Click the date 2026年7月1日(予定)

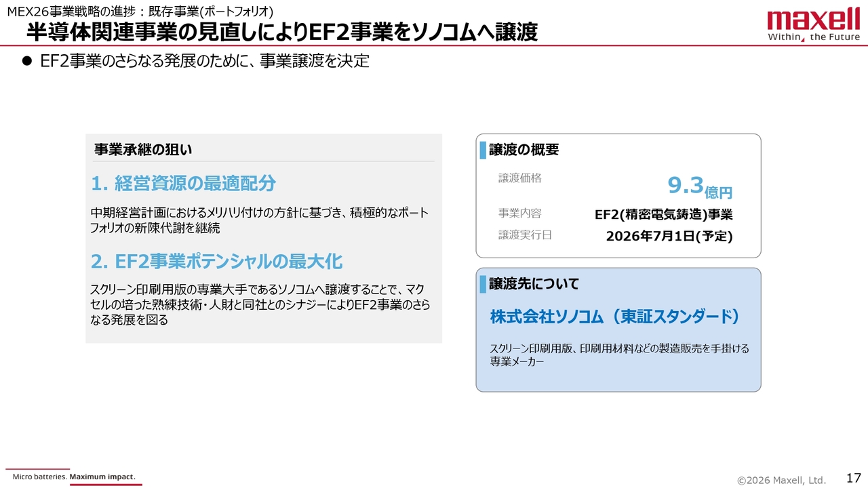point(669,236)
